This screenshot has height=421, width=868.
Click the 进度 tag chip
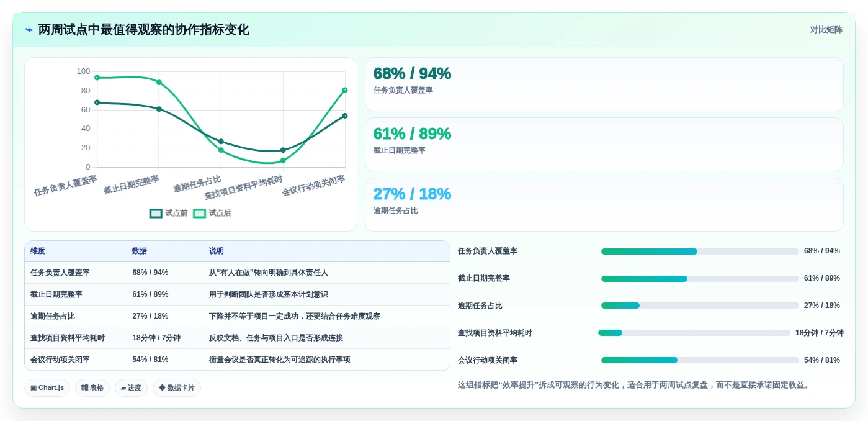(131, 388)
